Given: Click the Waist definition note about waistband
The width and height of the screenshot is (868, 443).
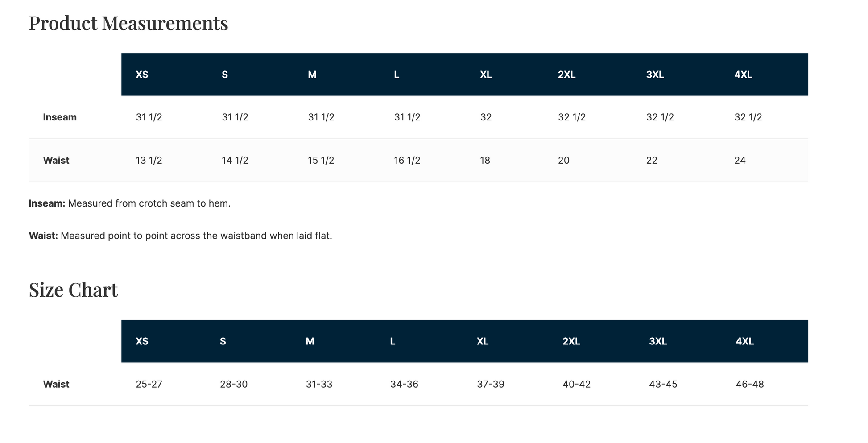Looking at the screenshot, I should click(181, 236).
